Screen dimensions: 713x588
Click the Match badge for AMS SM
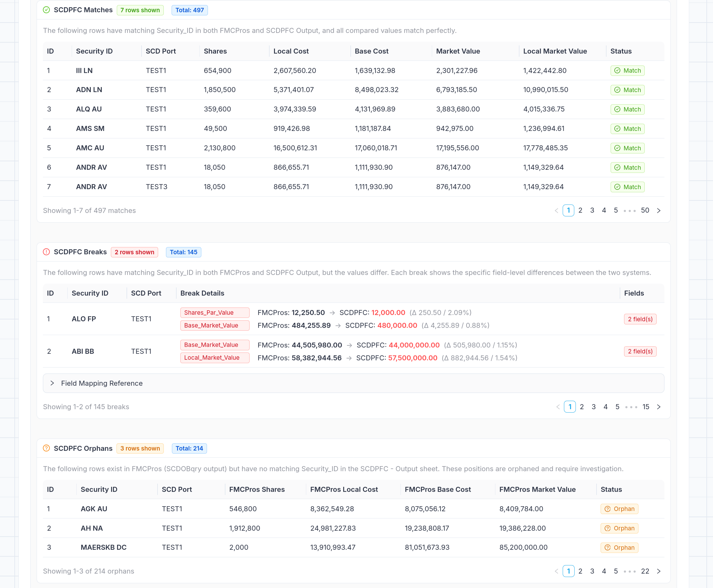(x=627, y=129)
